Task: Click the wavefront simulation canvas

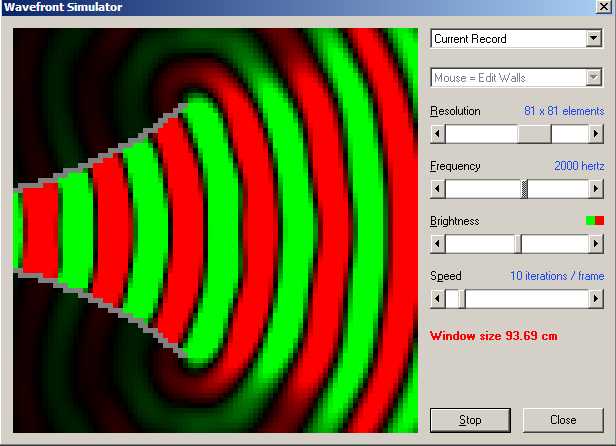Action: coord(215,230)
